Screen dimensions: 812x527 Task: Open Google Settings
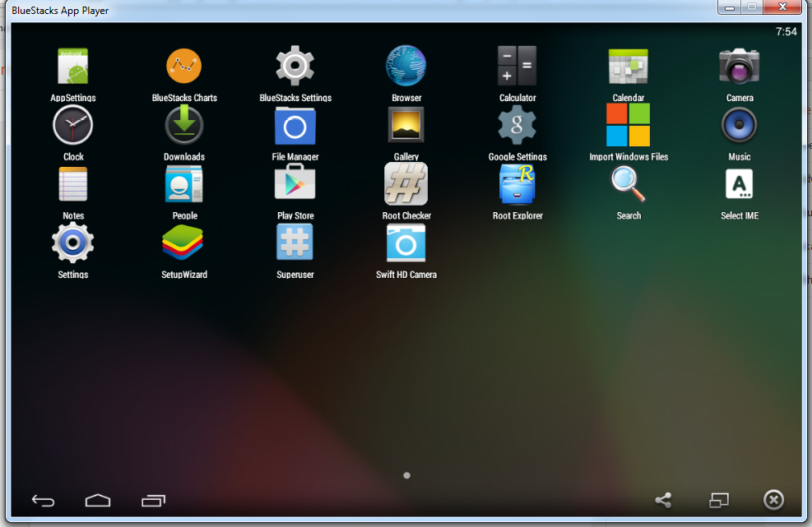tap(517, 125)
